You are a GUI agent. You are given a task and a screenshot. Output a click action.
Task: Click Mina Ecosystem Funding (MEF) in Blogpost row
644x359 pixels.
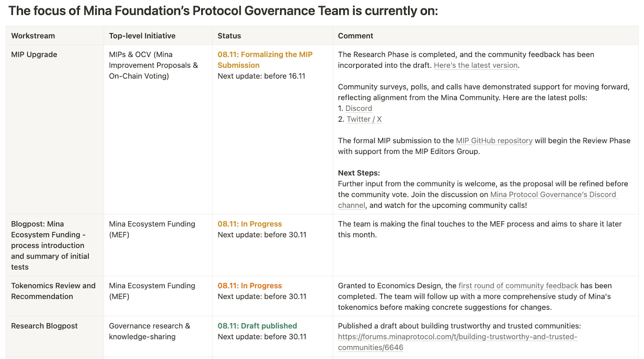coord(152,229)
